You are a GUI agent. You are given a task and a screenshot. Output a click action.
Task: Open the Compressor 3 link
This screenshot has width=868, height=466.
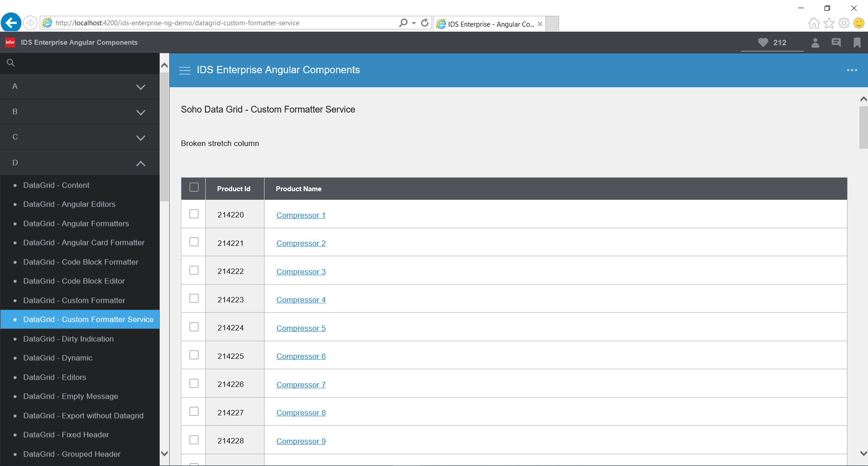[301, 272]
